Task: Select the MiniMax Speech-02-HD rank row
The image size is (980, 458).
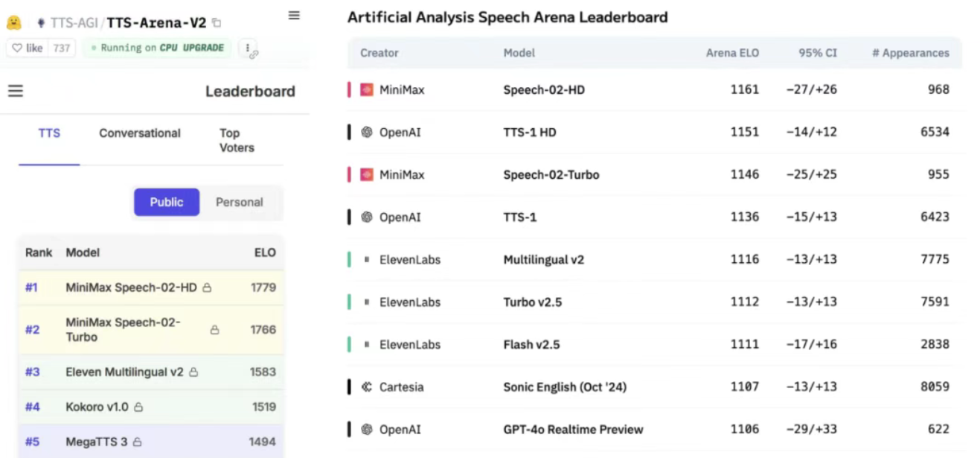Action: pyautogui.click(x=149, y=287)
